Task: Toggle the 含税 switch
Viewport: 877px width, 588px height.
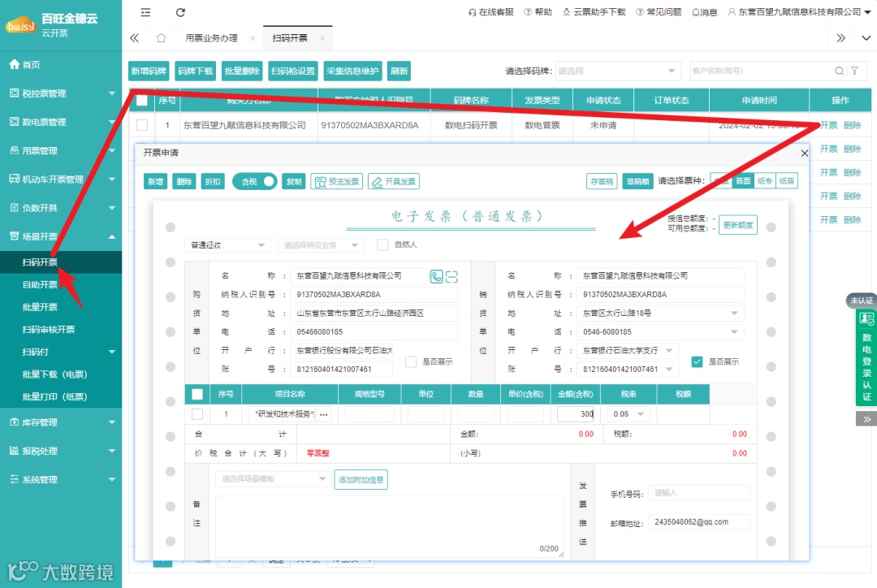Action: 254,181
